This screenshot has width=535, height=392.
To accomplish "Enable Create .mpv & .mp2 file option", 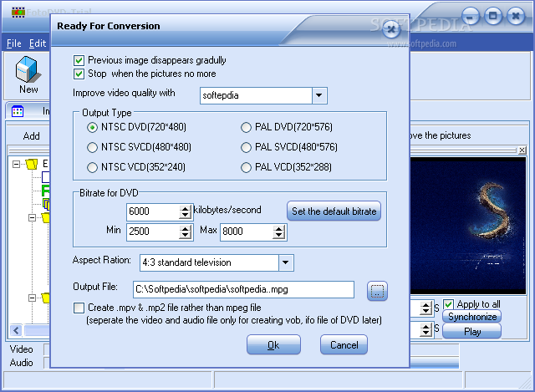I will click(x=79, y=308).
